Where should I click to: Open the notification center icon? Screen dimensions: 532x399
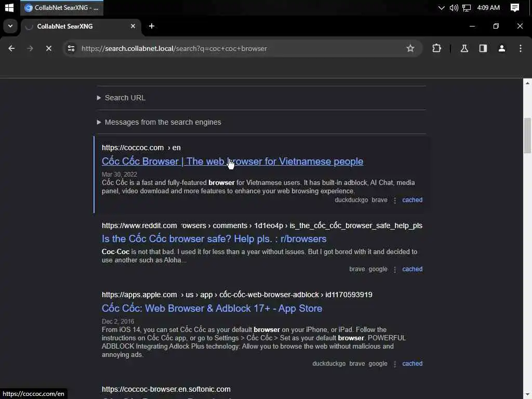tap(515, 7)
